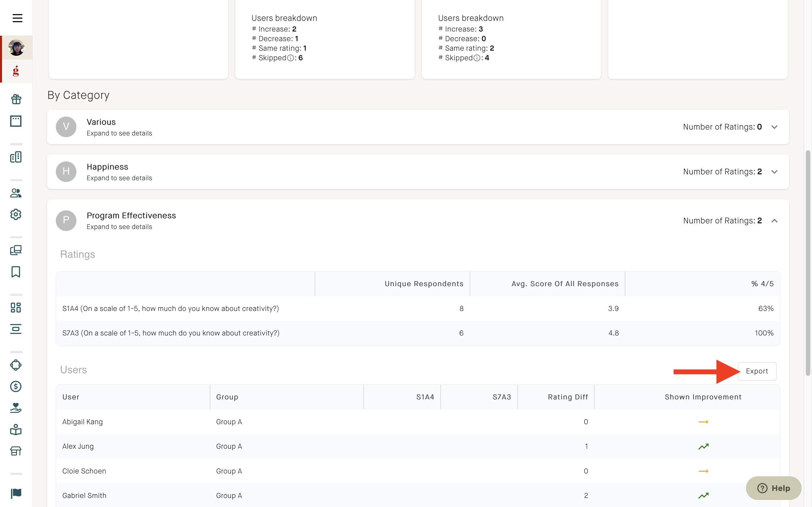
Task: Open the storefront sidebar icon
Action: (16, 451)
